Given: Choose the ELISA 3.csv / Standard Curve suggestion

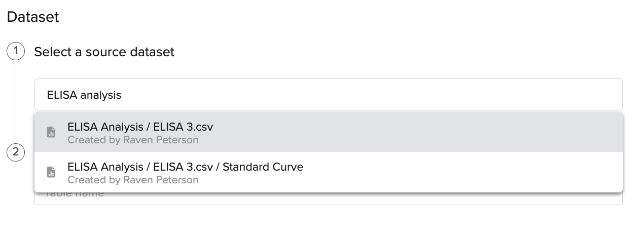Looking at the screenshot, I should pos(329,173).
